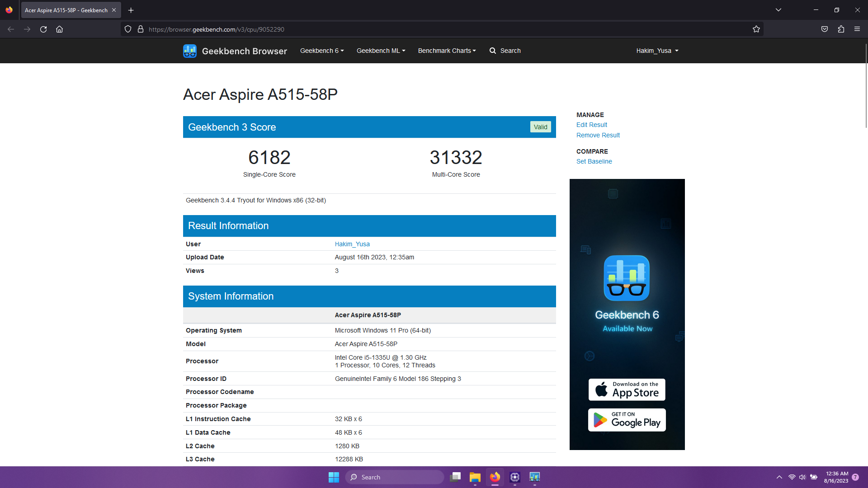Open Hakim_Yusa account dropdown
Screen dimensions: 868x488
(657, 51)
